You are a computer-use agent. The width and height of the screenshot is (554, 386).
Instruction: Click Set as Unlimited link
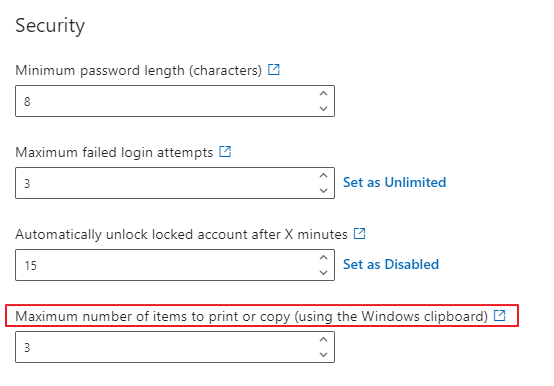tap(394, 182)
